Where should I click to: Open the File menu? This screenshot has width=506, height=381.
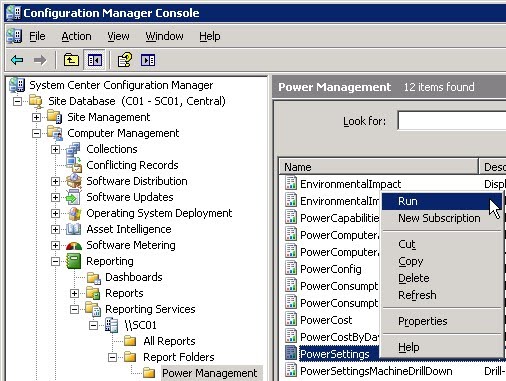coord(37,36)
